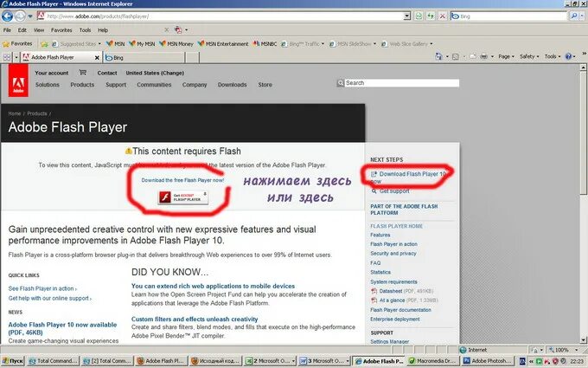Click Your account link
Viewport: 588px width, 368px height.
click(x=52, y=73)
